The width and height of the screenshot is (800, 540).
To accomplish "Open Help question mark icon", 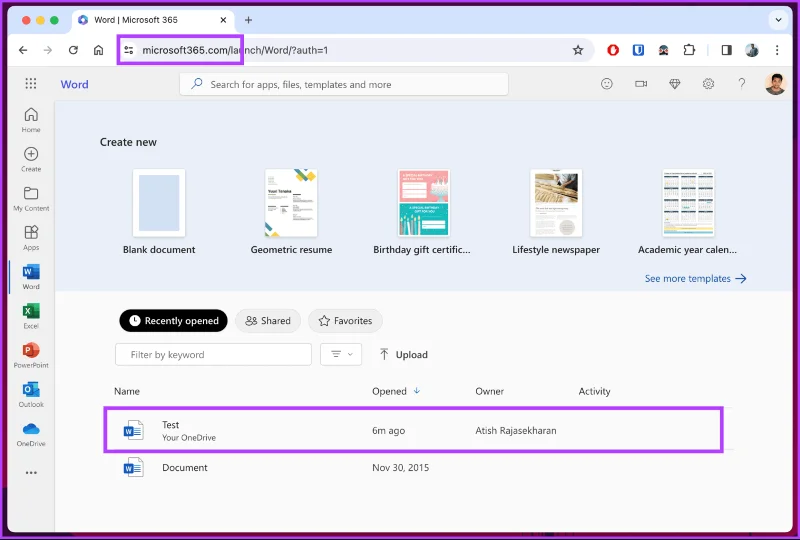I will [742, 84].
